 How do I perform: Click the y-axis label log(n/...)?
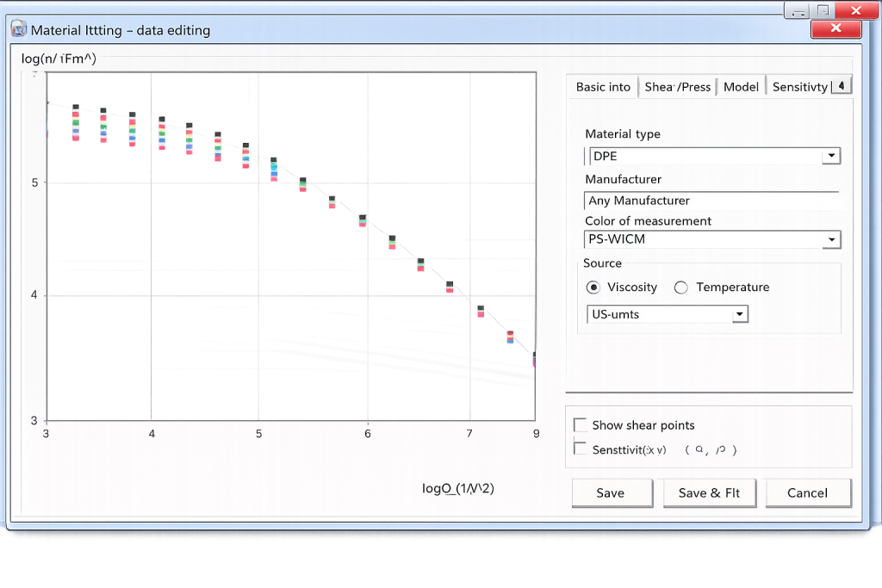click(x=59, y=59)
